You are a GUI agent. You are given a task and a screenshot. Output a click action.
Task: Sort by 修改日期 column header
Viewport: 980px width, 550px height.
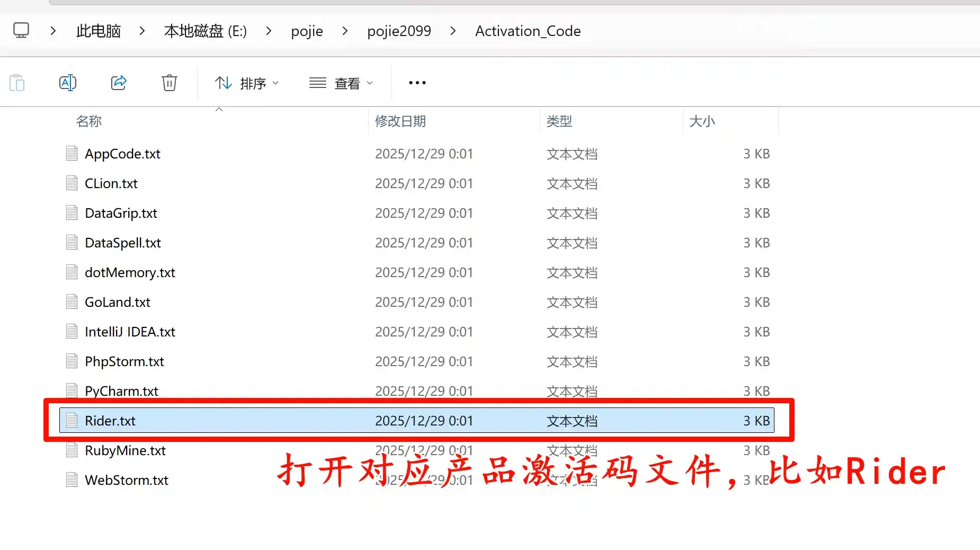400,121
